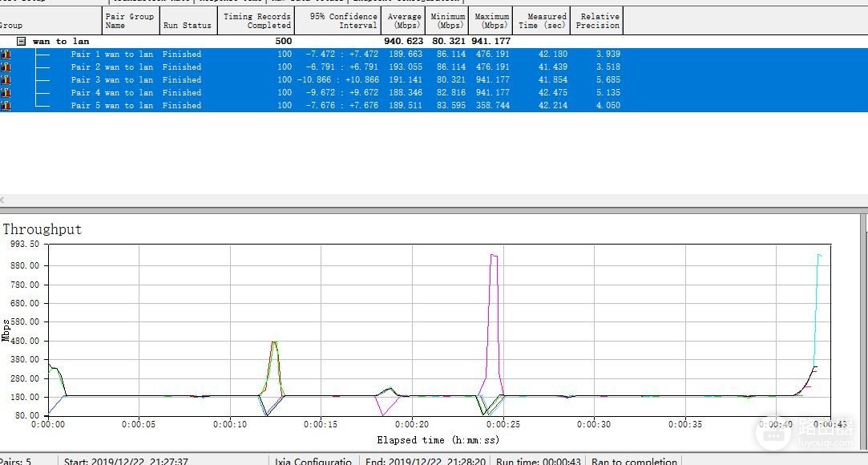
Task: Click the Pair 1 row icon
Action: pos(6,55)
